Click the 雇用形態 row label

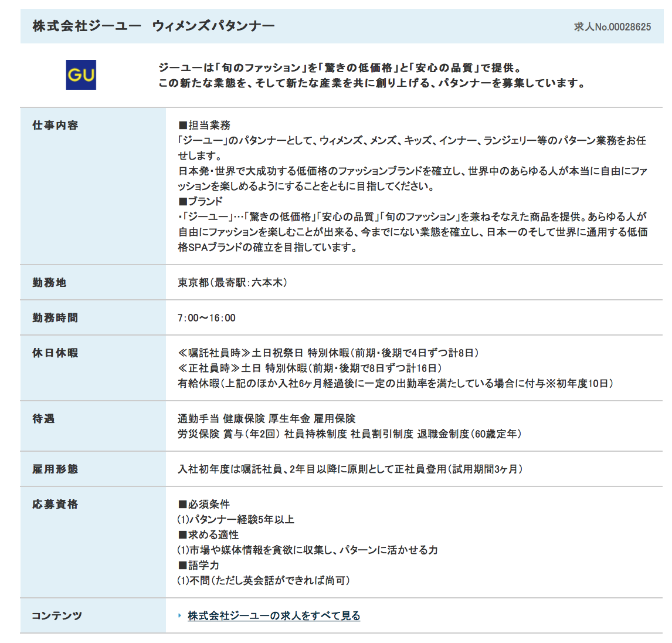point(55,469)
